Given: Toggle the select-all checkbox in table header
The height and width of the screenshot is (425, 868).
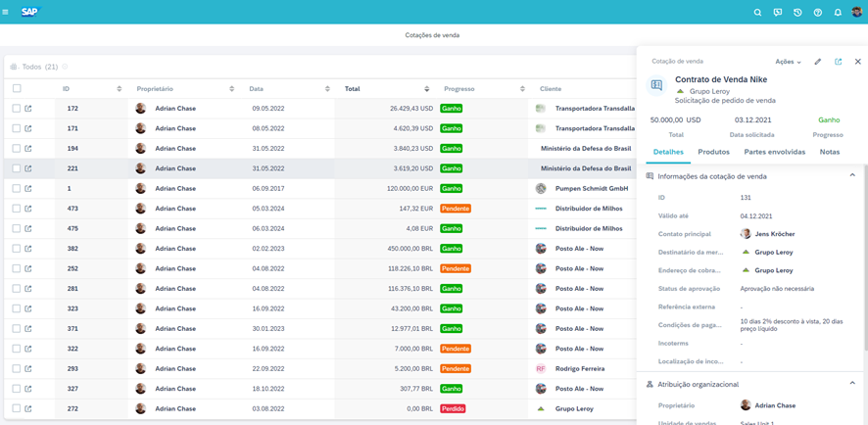Looking at the screenshot, I should (x=17, y=88).
